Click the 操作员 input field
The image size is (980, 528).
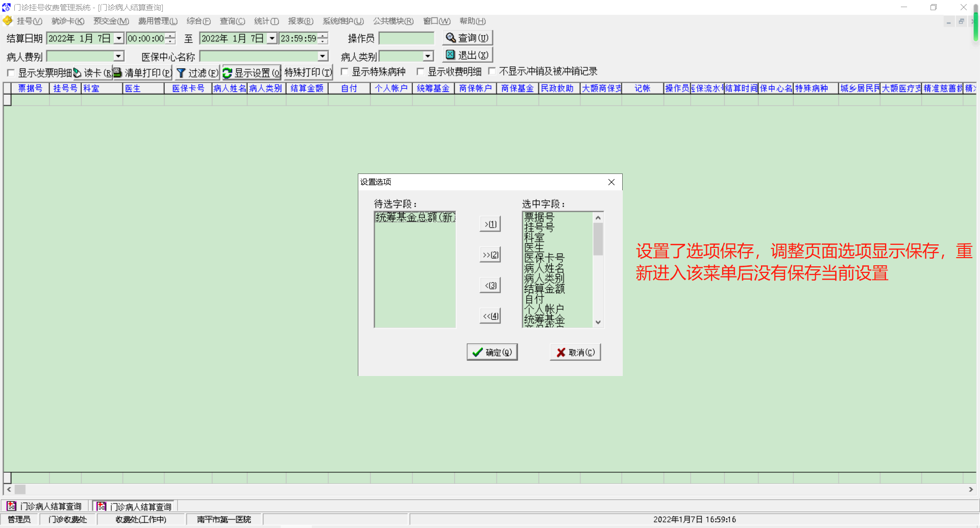pos(406,38)
